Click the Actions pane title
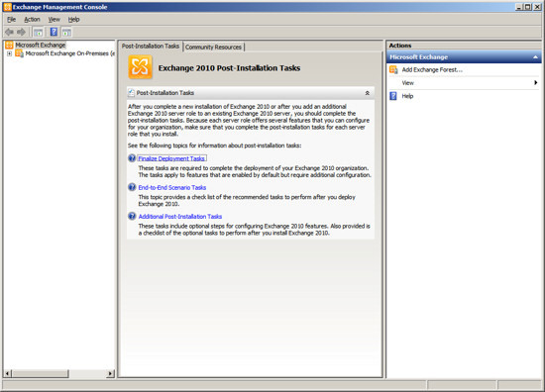Viewport: 545px width, 392px height. (400, 46)
